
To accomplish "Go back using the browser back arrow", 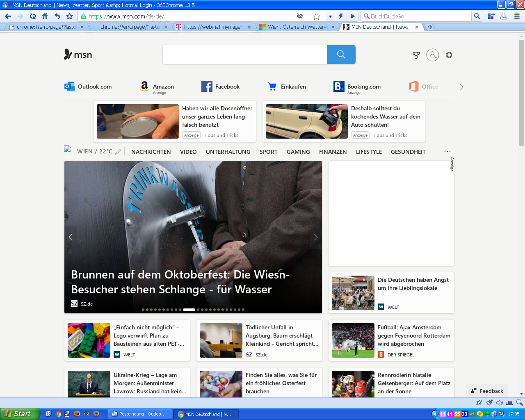I will [x=8, y=16].
